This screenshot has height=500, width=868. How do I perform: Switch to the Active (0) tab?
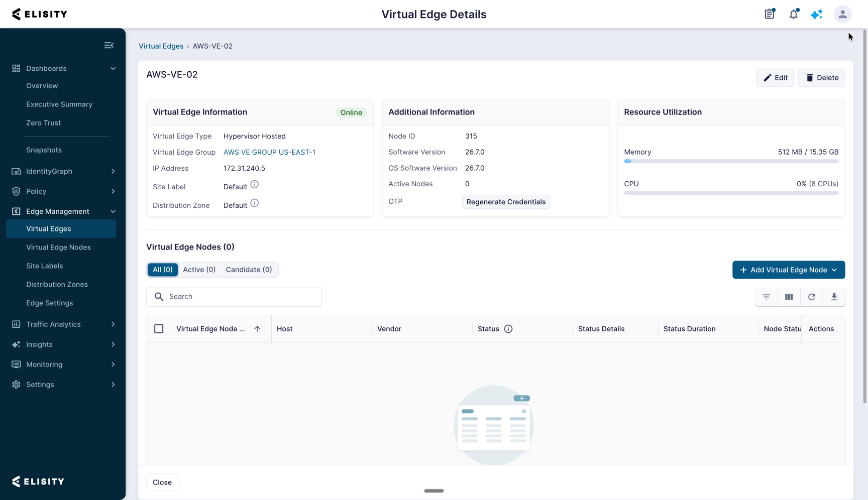tap(199, 270)
